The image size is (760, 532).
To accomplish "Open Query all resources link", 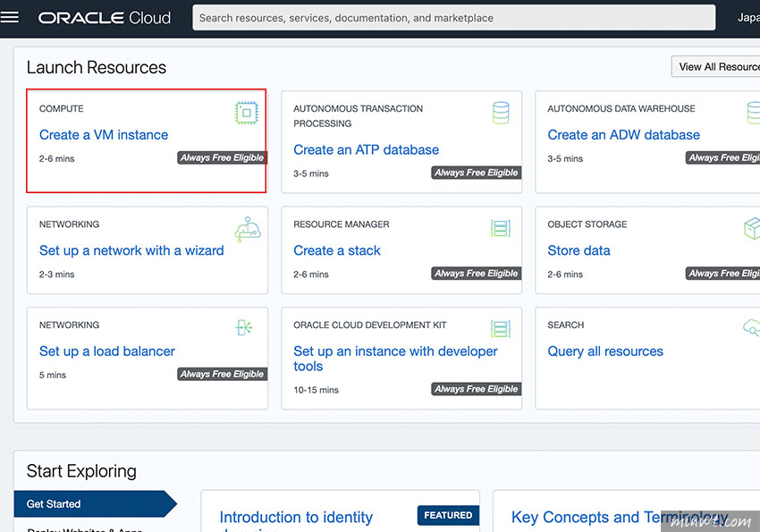I will pyautogui.click(x=605, y=351).
